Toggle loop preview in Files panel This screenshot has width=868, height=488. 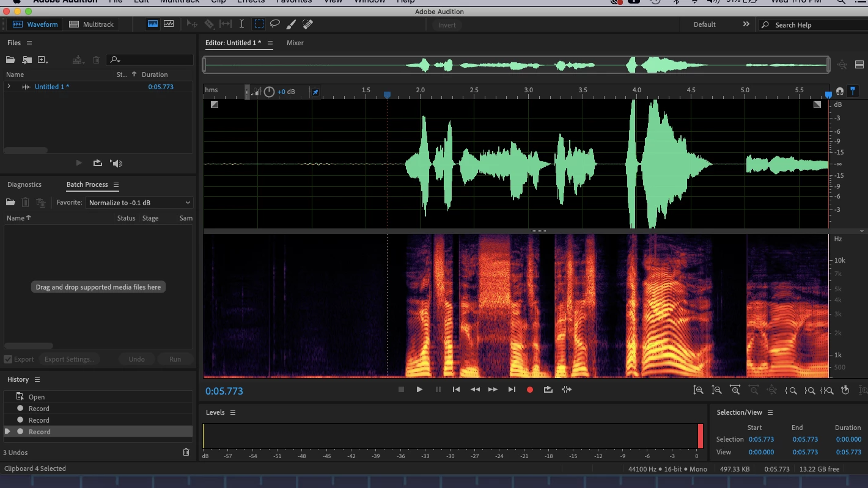pyautogui.click(x=97, y=163)
